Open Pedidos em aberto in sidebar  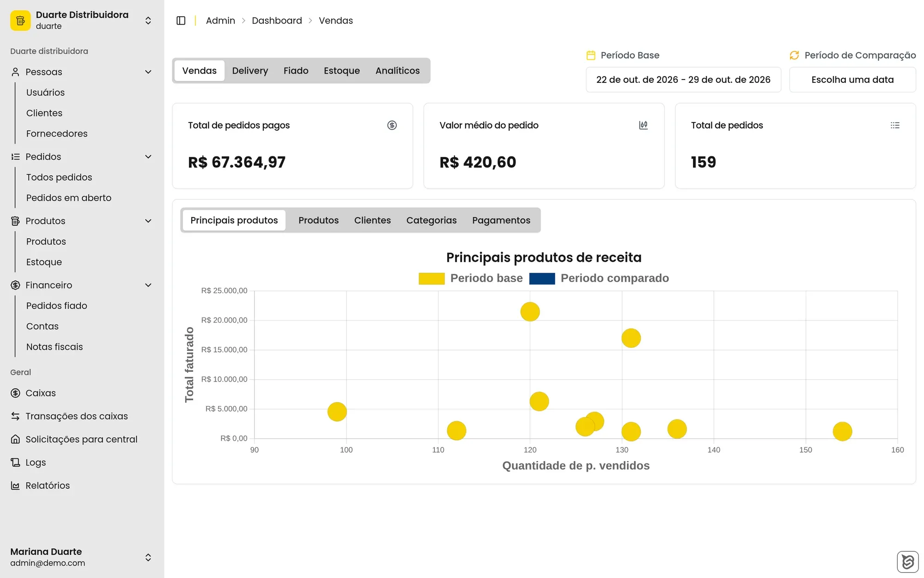69,198
